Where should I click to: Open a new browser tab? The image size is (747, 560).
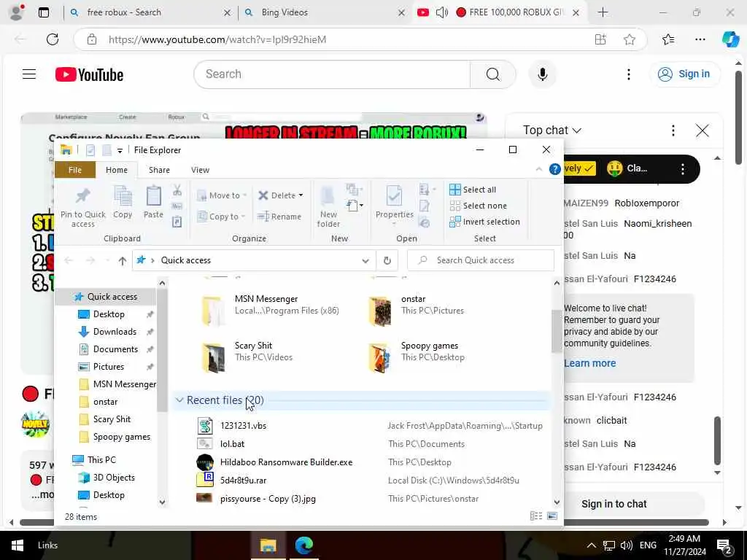[603, 12]
